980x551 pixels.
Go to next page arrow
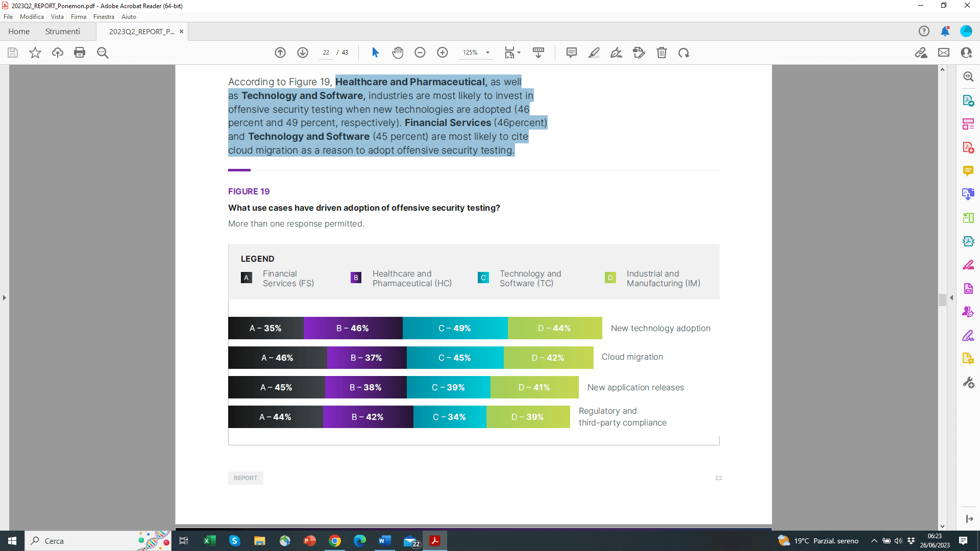(303, 53)
